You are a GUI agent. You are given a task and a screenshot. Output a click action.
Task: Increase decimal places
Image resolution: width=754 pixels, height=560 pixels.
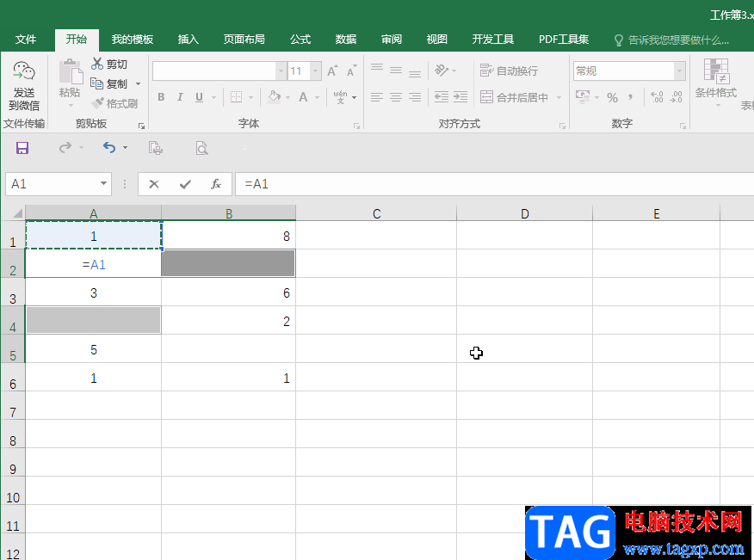point(657,97)
